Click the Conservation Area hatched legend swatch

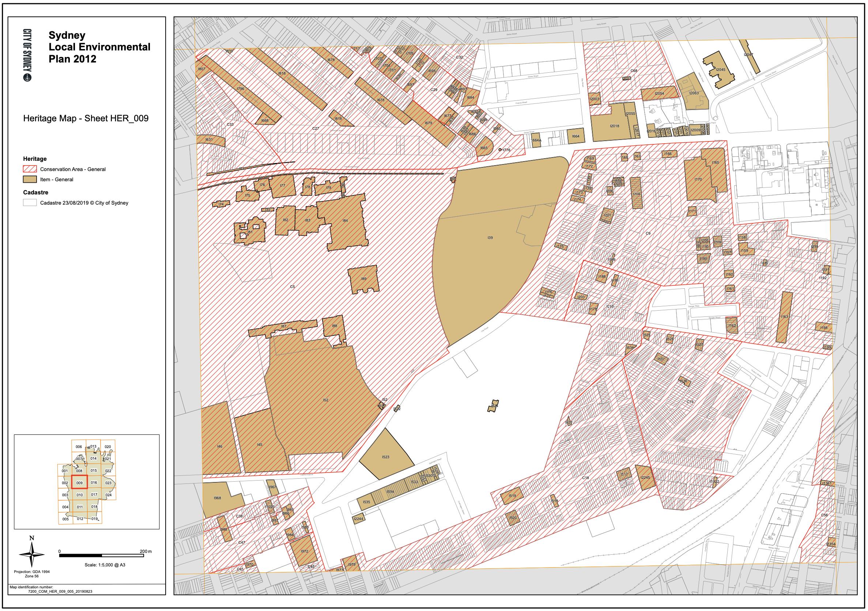pos(30,169)
